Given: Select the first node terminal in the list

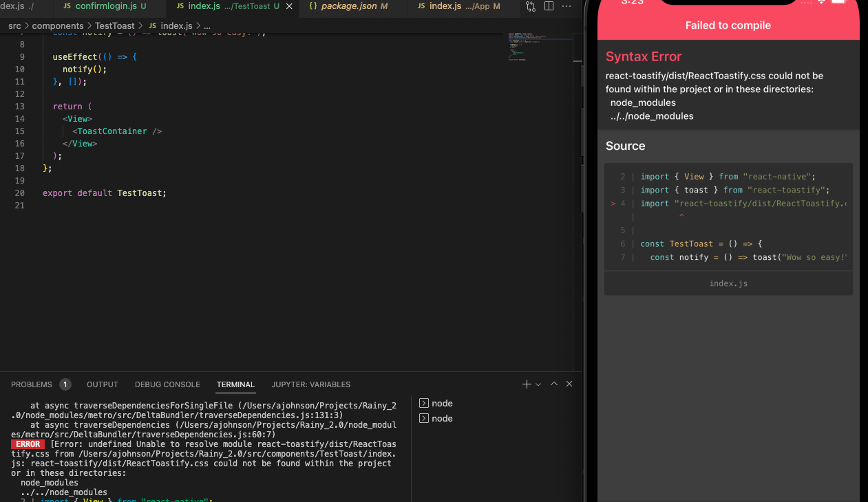Looking at the screenshot, I should (x=443, y=403).
